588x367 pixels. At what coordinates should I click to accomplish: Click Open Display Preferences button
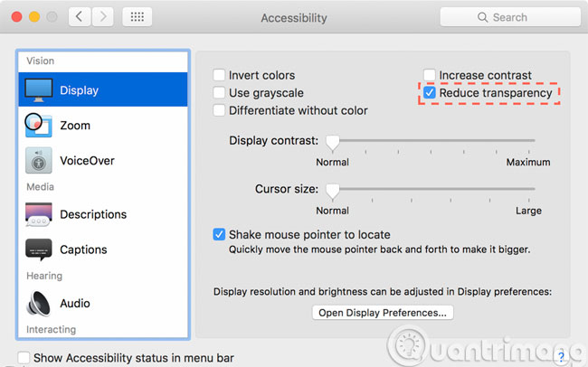coord(382,313)
